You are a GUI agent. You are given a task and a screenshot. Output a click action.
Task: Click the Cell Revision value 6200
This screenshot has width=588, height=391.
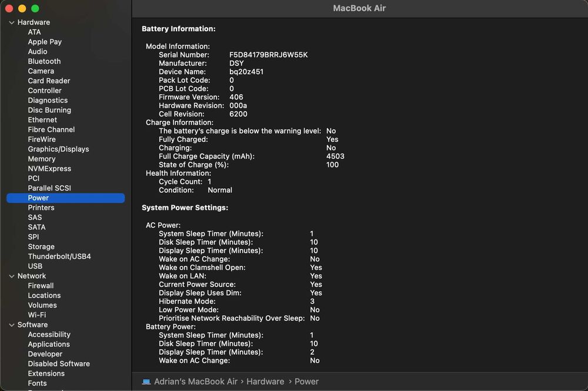pyautogui.click(x=238, y=114)
